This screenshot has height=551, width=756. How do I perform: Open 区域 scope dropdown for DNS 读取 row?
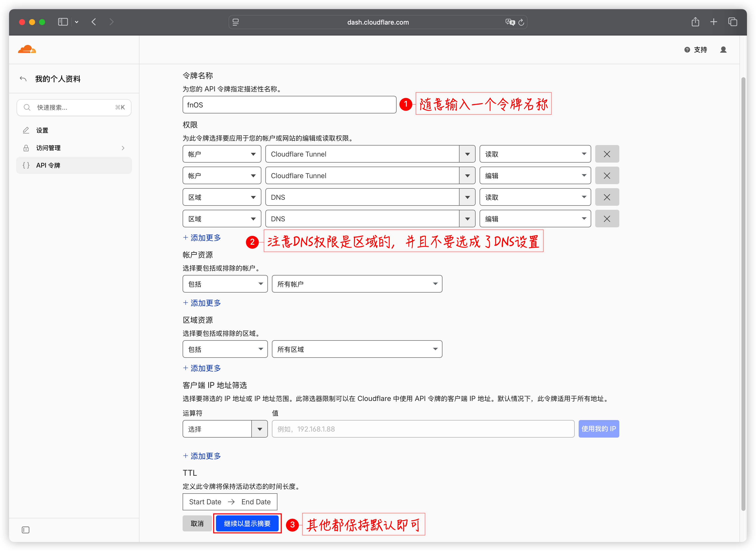pos(222,197)
